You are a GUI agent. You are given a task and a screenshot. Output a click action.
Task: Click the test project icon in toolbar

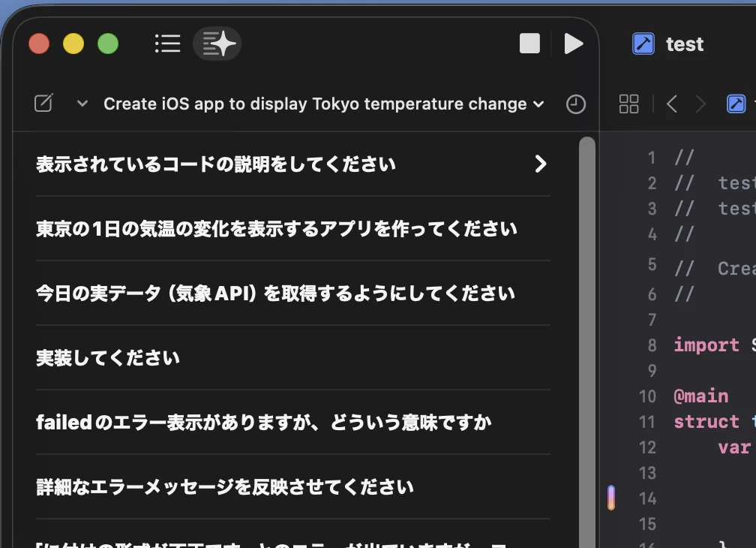(x=643, y=44)
